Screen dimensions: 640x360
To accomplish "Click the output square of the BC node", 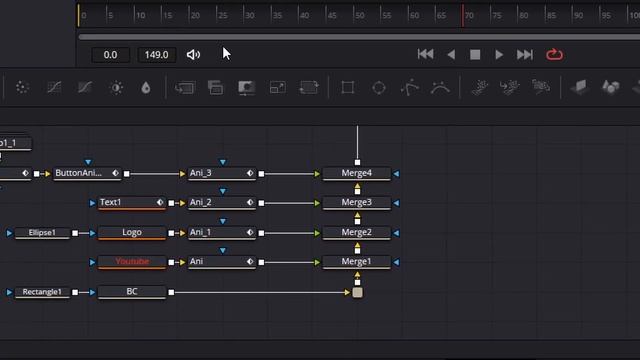I will [171, 292].
